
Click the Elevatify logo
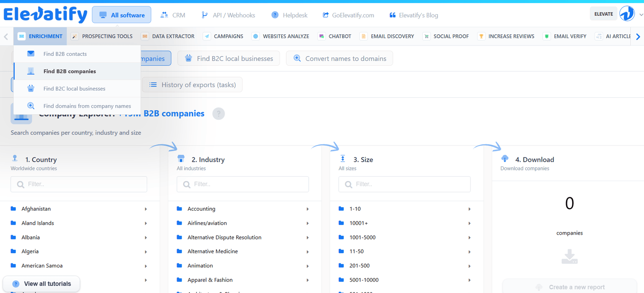coord(45,15)
